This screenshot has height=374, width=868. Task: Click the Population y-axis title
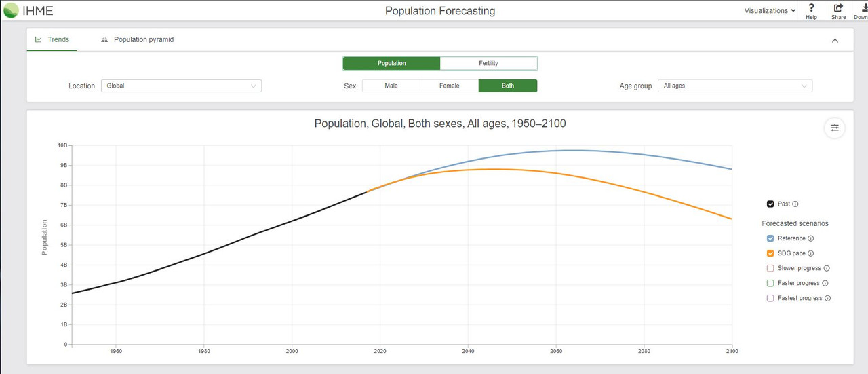point(45,237)
